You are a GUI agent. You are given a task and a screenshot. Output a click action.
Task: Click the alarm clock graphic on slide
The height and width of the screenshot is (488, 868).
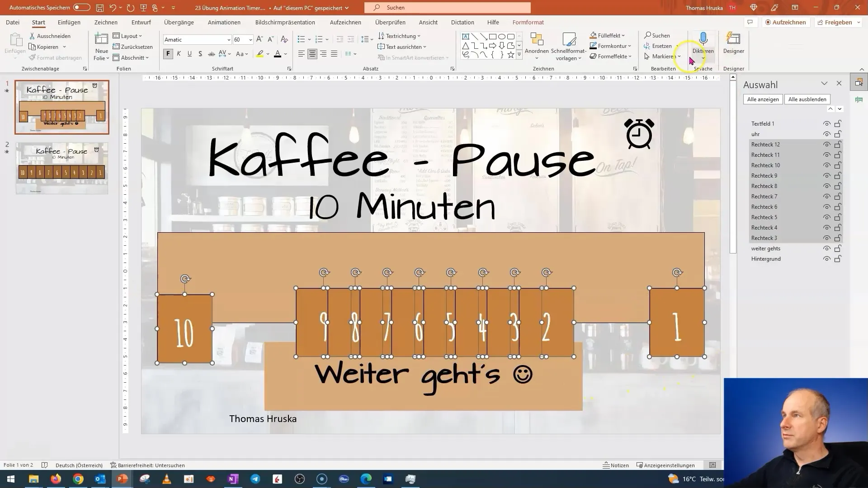click(x=639, y=133)
